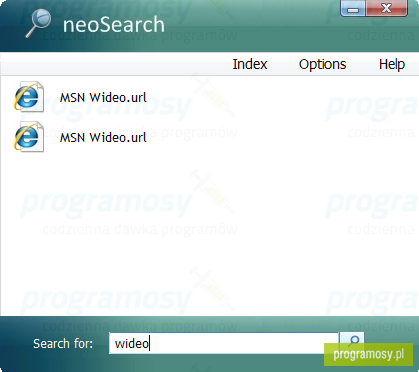Click the 'Search for' text field
Screen dimensions: 419x372
[x=224, y=343]
